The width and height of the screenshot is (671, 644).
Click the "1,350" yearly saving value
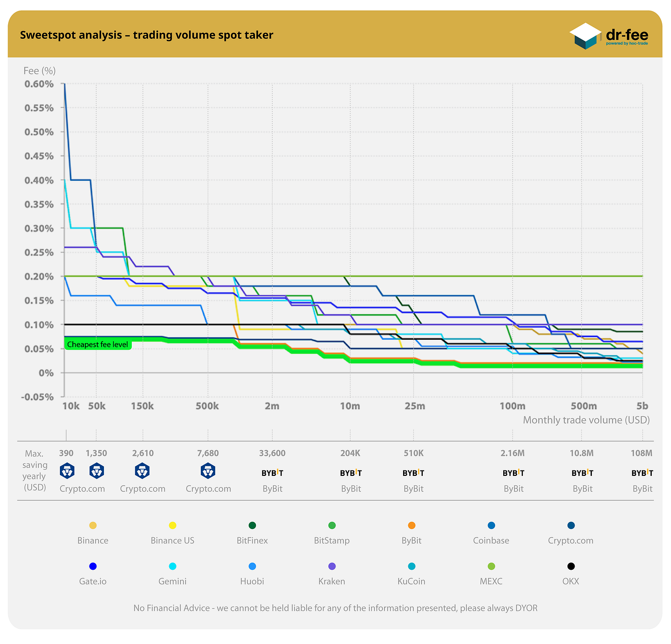click(x=96, y=453)
